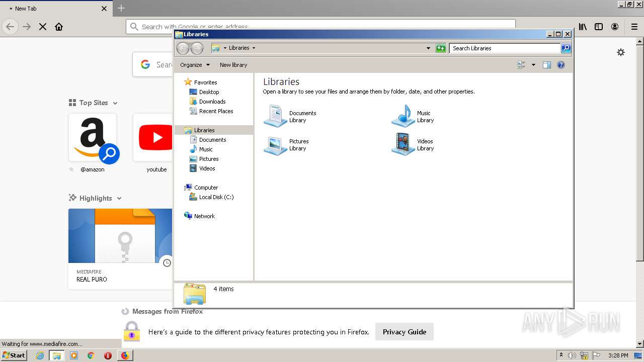Expand the Libraries breadcrumb arrow
This screenshot has height=362, width=644.
click(x=254, y=48)
